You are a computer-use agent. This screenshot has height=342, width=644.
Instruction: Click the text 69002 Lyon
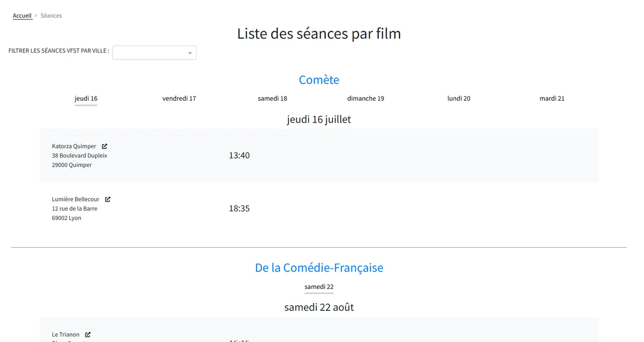point(67,218)
